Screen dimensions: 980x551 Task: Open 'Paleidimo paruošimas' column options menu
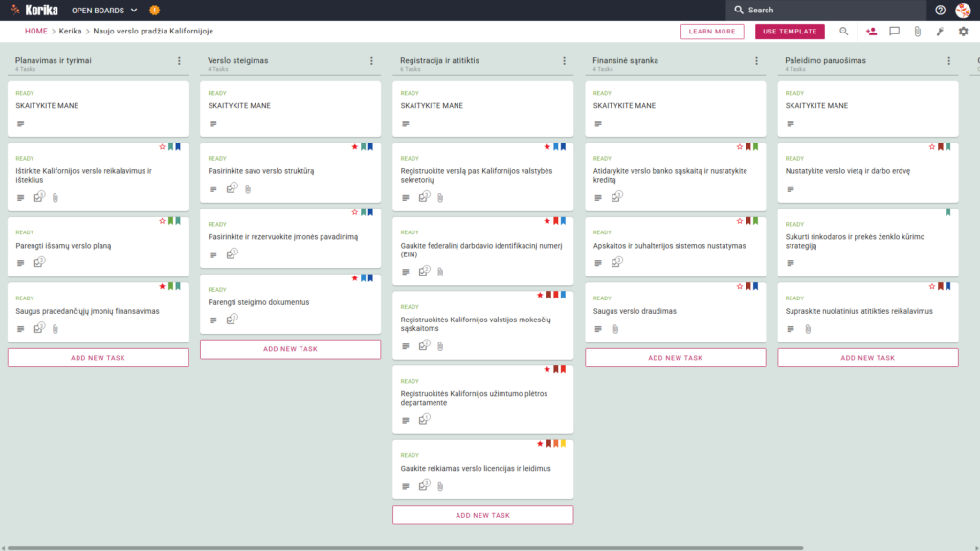tap(949, 61)
